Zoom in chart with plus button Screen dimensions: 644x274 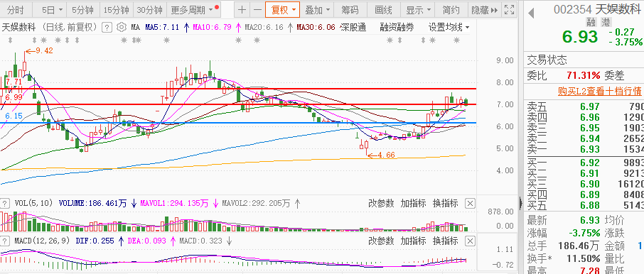tap(242, 10)
